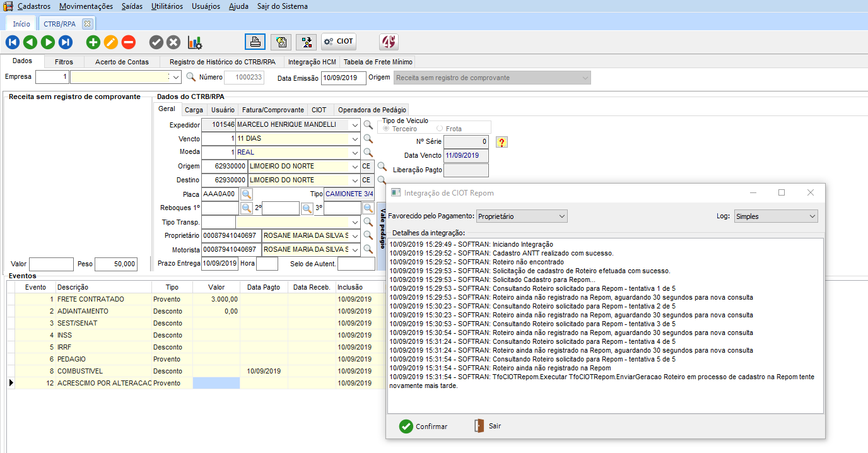Open the Movimentações menu
This screenshot has width=868, height=453.
(86, 6)
